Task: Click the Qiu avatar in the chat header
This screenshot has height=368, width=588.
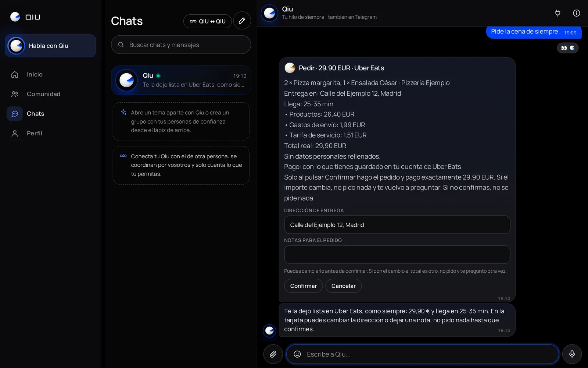Action: click(269, 13)
